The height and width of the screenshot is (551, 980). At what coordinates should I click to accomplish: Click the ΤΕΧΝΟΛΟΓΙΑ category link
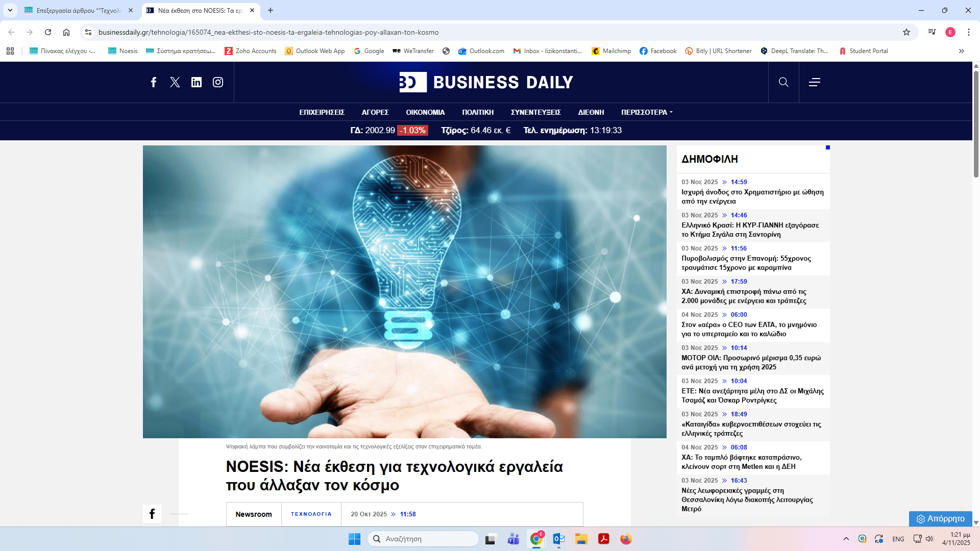tap(311, 514)
